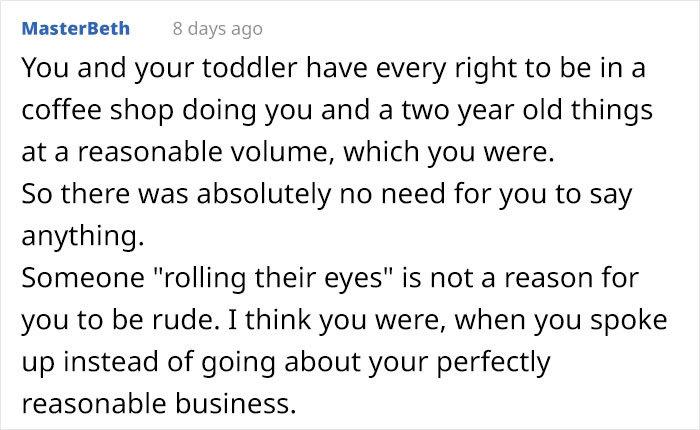This screenshot has width=700, height=430.
Task: Click the word "perfectly" in the comment
Action: click(493, 362)
